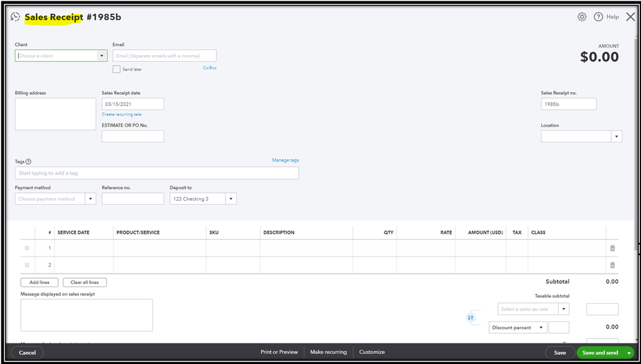Viewport: 641px width, 364px height.
Task: Click the taxable subtotal amount box
Action: (x=602, y=310)
